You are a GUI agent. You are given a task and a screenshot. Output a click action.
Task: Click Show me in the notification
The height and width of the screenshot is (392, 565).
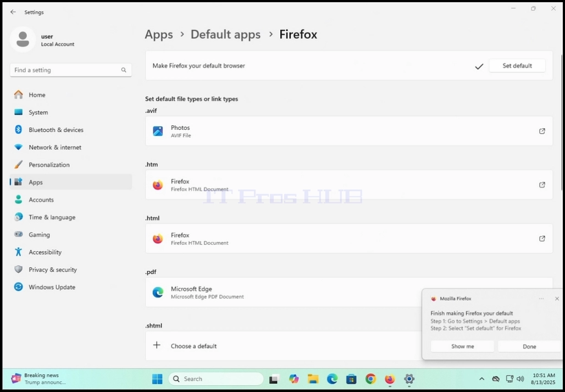[x=462, y=346]
